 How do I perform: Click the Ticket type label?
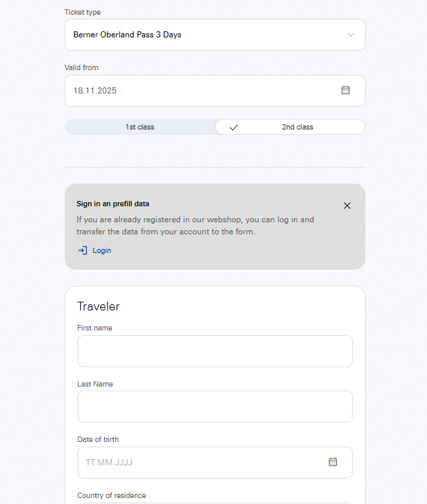pyautogui.click(x=83, y=12)
